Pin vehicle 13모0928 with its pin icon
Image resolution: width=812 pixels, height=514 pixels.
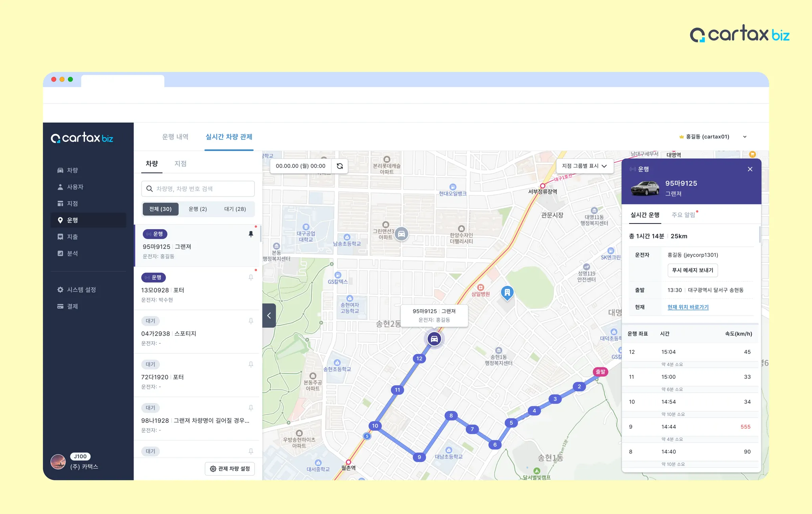coord(251,278)
